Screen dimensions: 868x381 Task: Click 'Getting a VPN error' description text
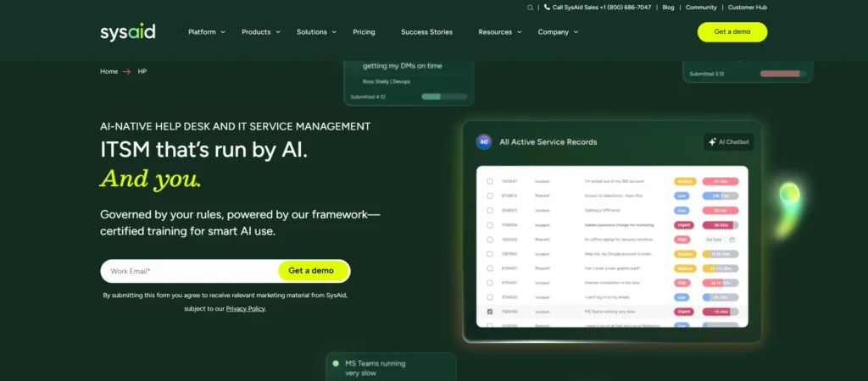click(603, 210)
